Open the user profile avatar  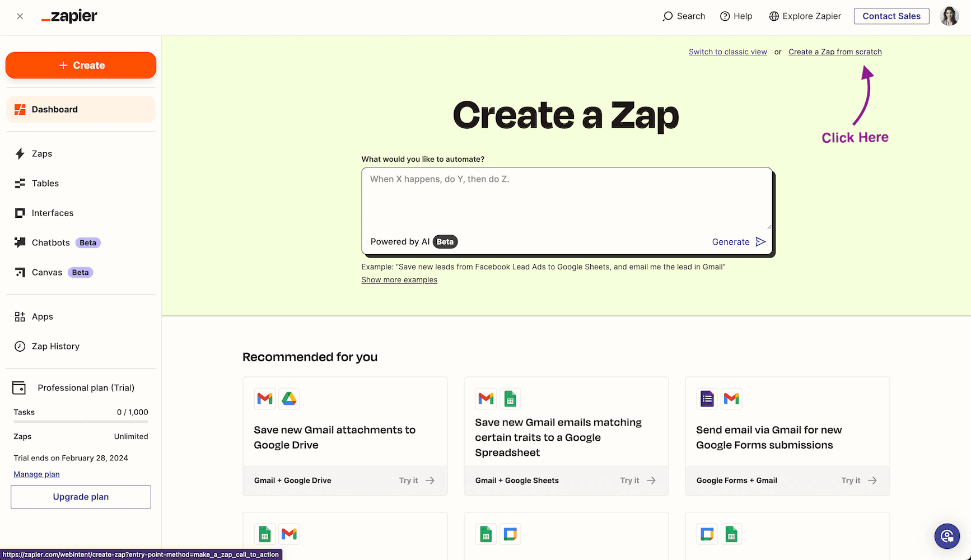tap(949, 16)
